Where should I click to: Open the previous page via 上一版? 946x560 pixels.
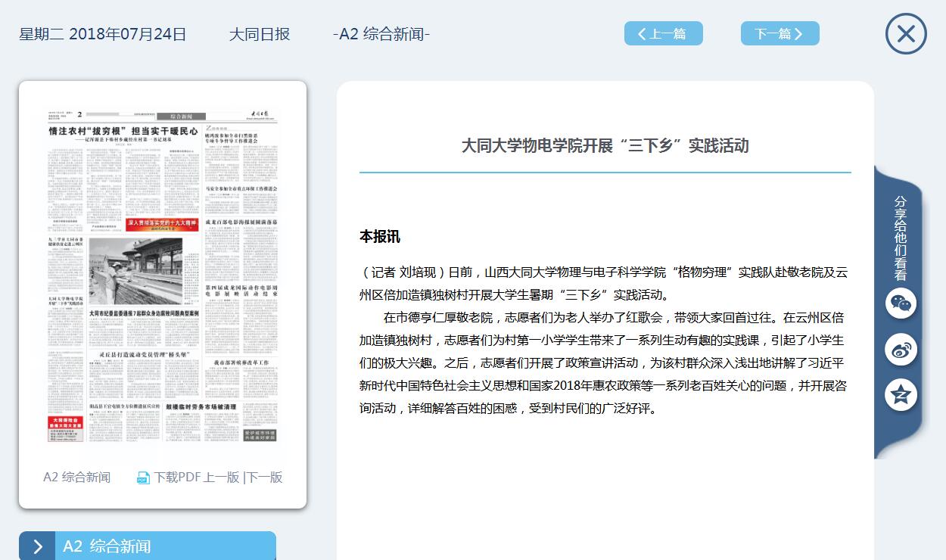(x=222, y=478)
